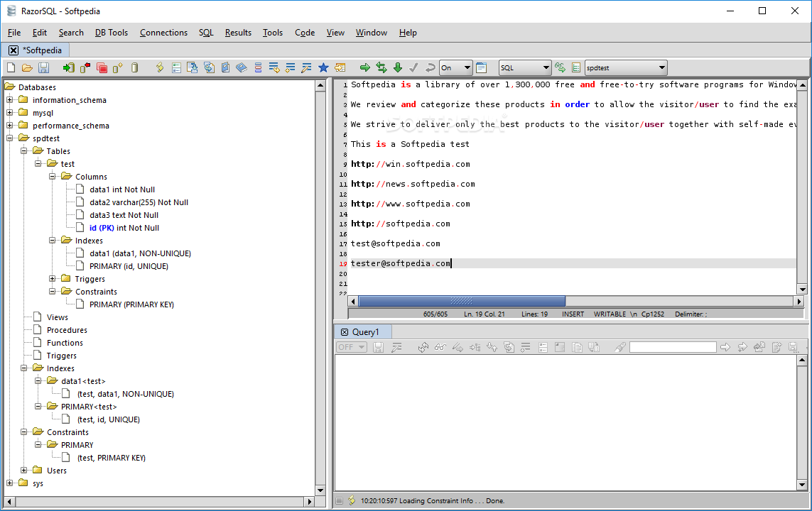The height and width of the screenshot is (511, 812).
Task: Save the file with the floppy disk icon
Action: tap(43, 67)
